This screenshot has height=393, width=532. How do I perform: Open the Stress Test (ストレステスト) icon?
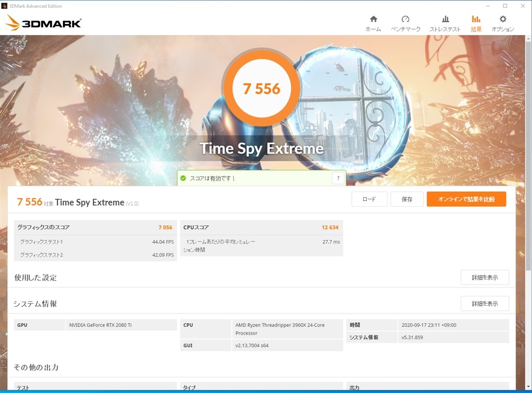click(x=445, y=19)
